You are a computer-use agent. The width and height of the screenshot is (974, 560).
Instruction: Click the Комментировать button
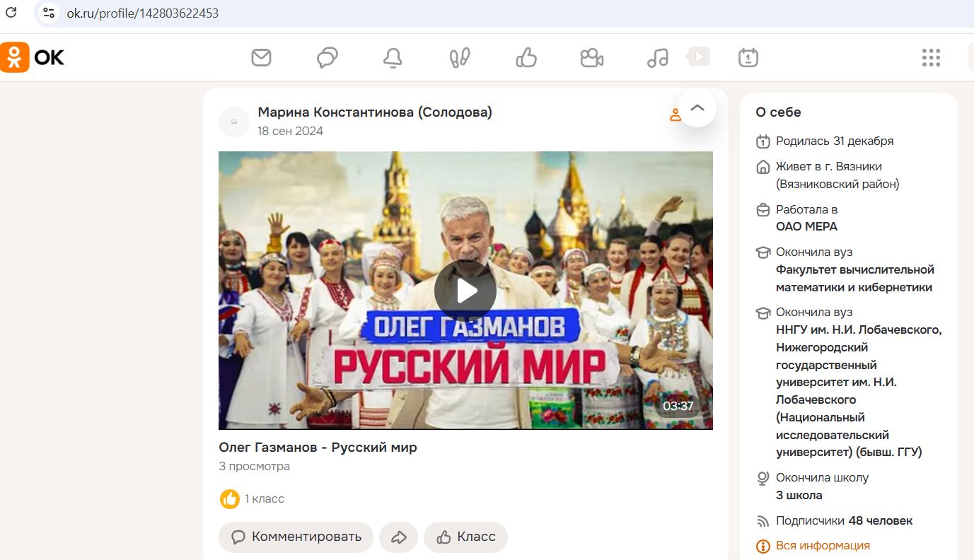296,537
